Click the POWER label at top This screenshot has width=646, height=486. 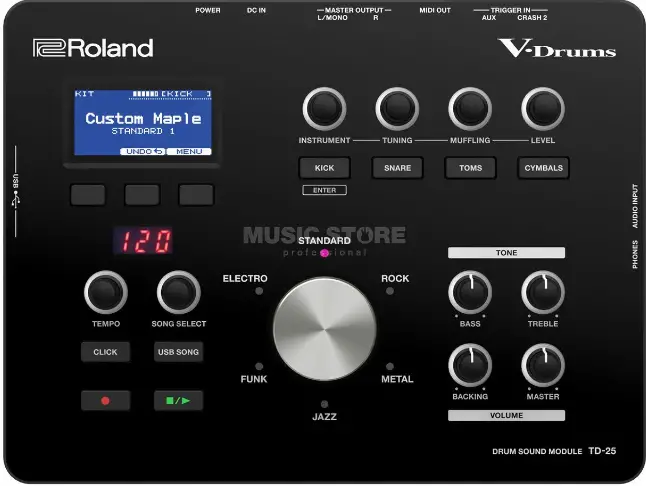point(208,10)
